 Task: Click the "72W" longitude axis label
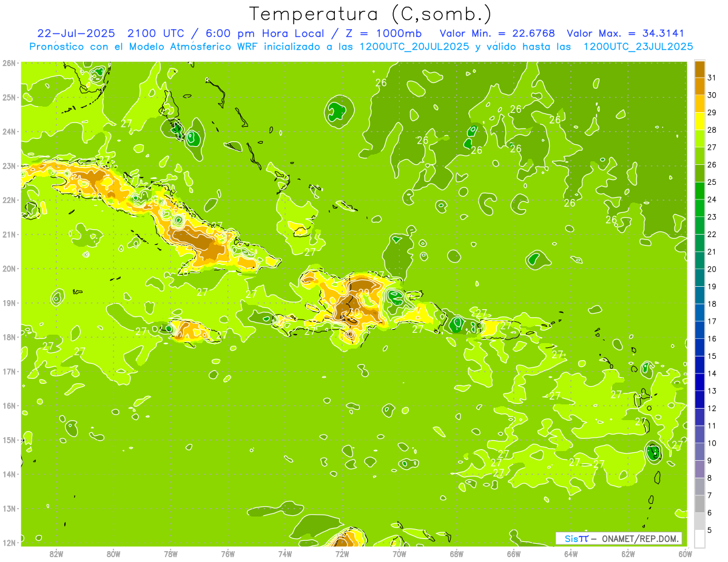tap(342, 554)
